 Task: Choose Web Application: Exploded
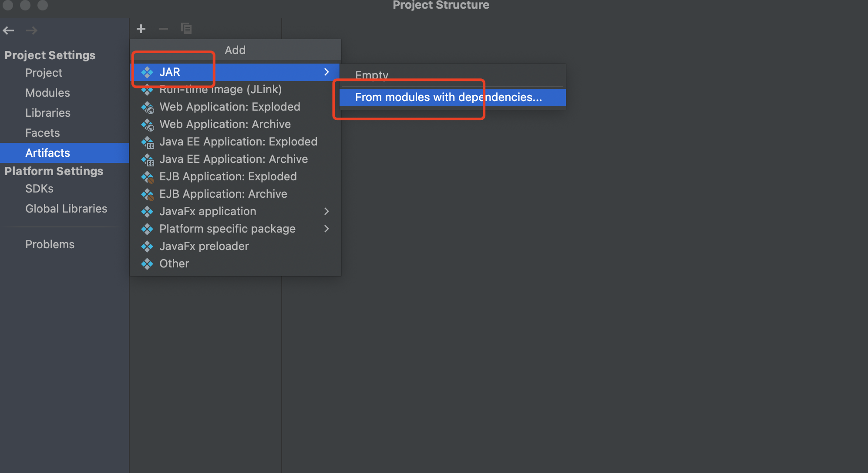coord(236,107)
